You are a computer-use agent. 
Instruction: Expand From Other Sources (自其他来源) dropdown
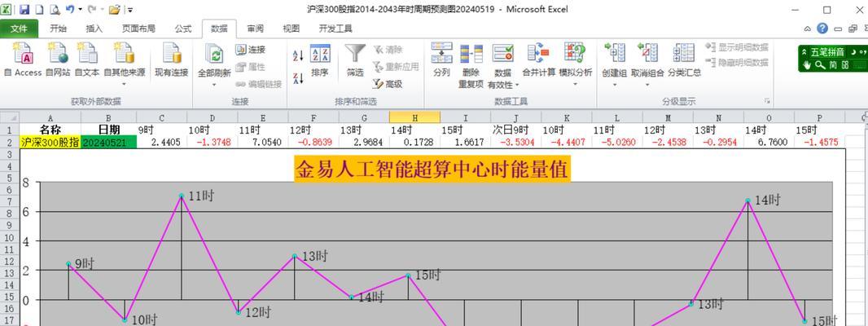pyautogui.click(x=124, y=85)
